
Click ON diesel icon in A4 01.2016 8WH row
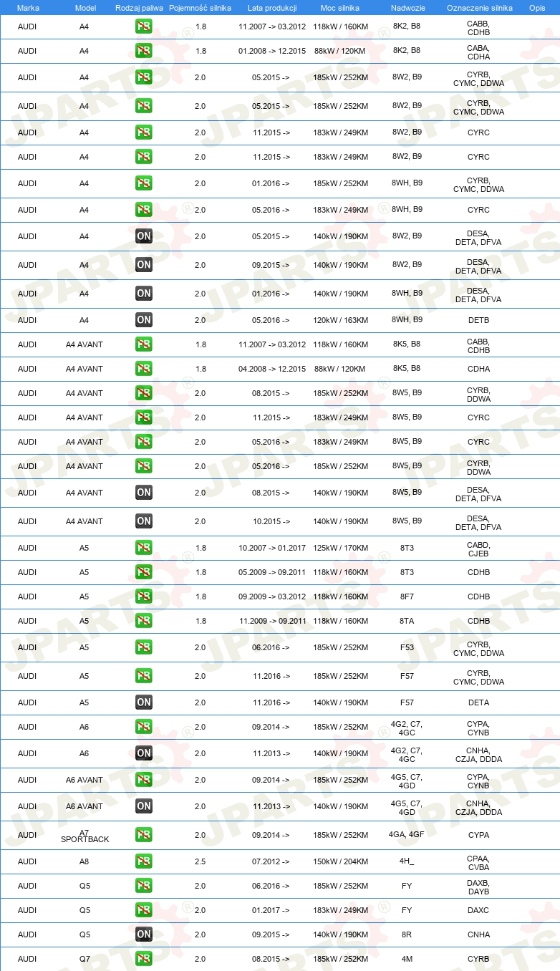[x=144, y=294]
